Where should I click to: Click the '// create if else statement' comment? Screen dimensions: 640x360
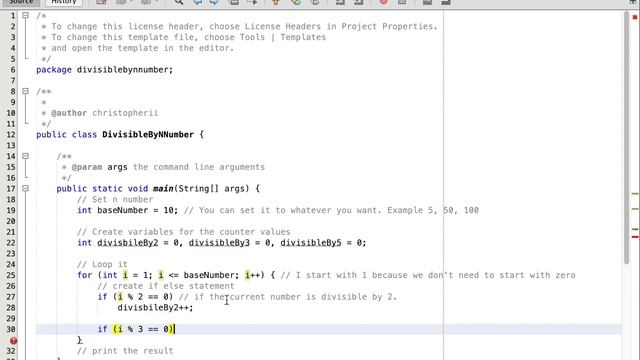[166, 286]
